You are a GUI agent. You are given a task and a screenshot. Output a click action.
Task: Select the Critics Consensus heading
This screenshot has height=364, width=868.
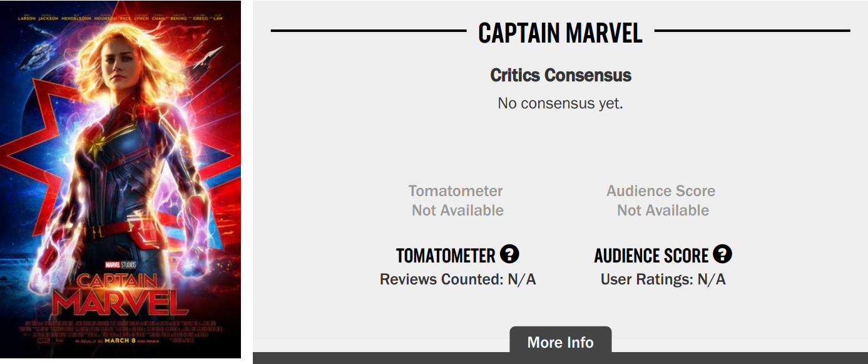point(560,75)
